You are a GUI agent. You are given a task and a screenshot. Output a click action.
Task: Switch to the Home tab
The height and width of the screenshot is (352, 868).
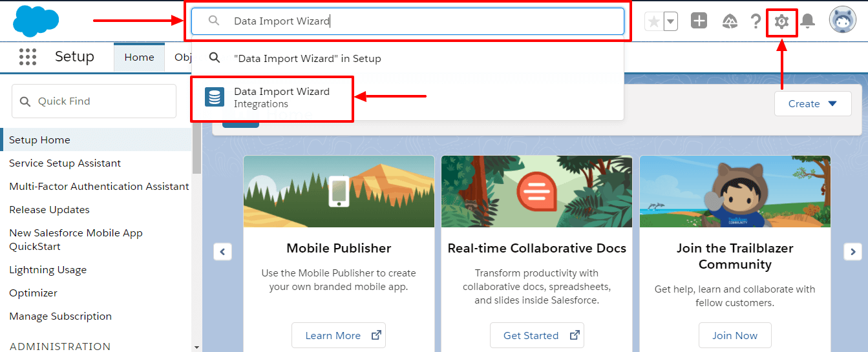140,57
